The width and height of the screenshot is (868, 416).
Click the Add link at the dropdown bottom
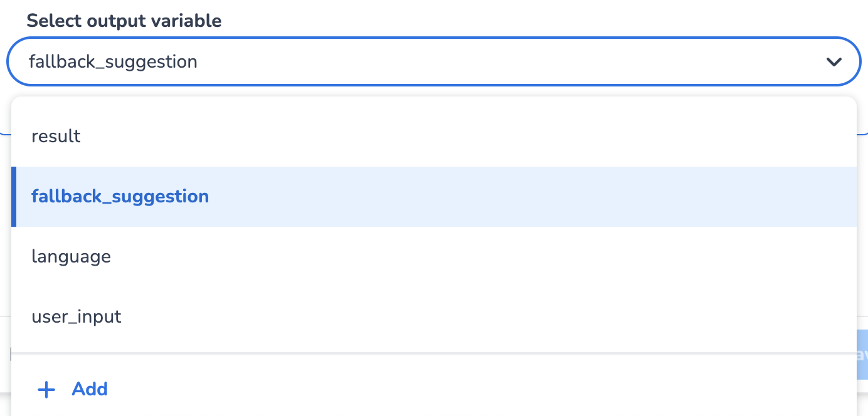click(90, 389)
